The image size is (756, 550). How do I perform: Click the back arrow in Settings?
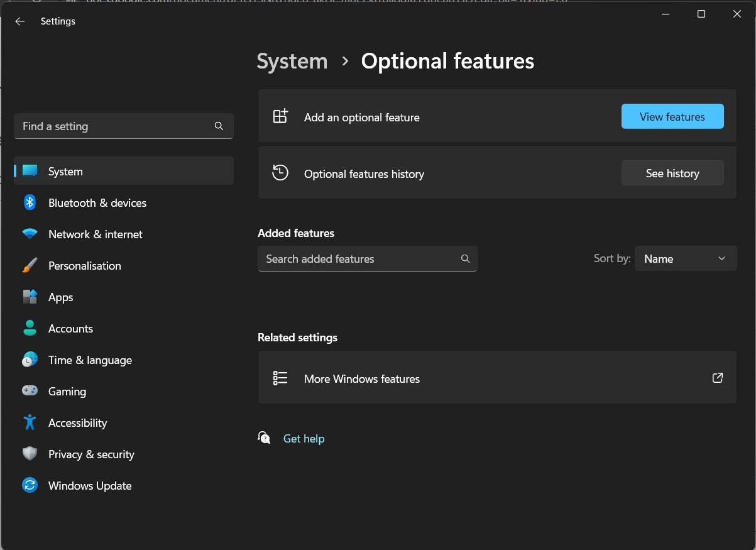[x=20, y=21]
